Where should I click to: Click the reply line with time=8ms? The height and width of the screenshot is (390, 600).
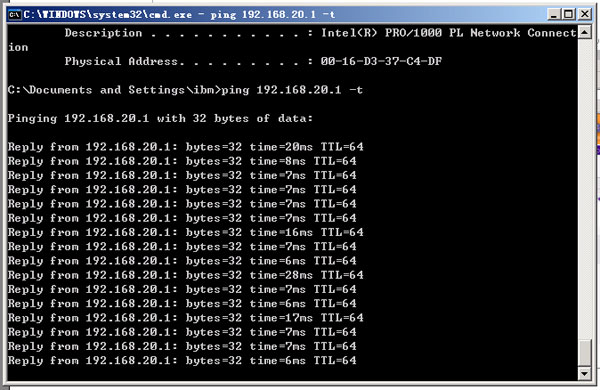182,161
